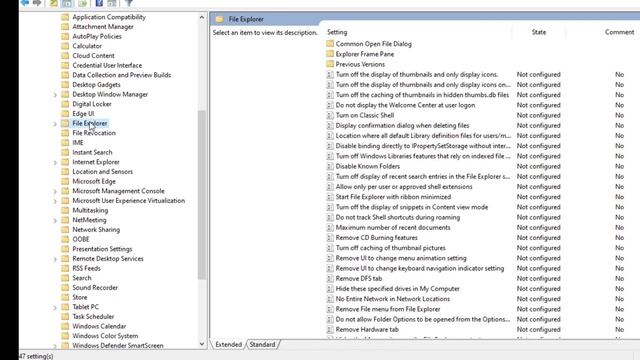Expand the Internet Explorer tree node
The image size is (640, 360).
(x=55, y=162)
